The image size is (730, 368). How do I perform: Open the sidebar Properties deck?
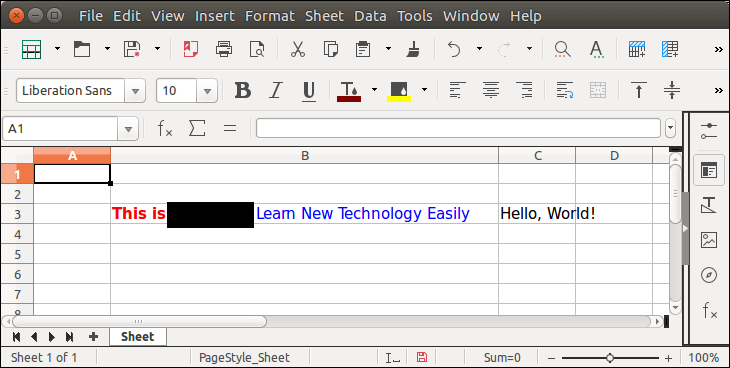709,170
